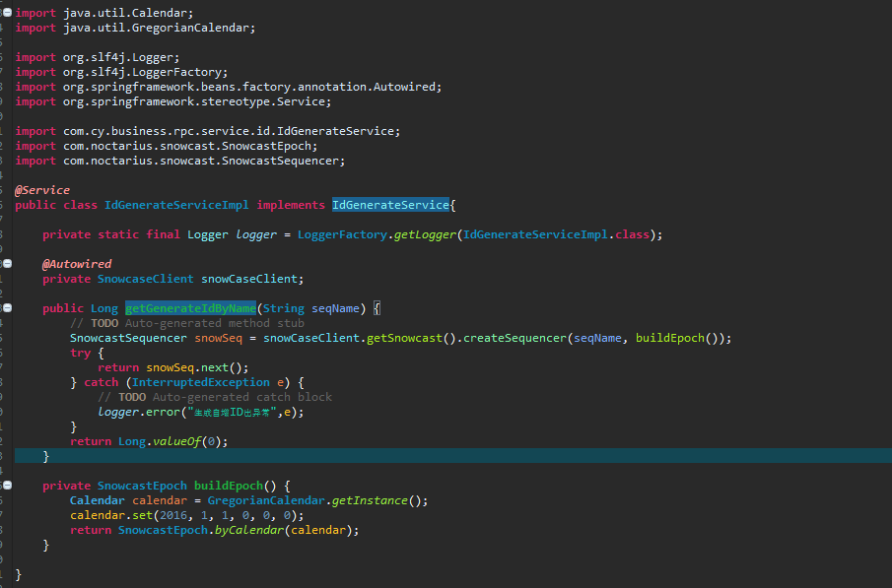The image size is (892, 588).
Task: Click InterruptedException in catch clause
Action: click(x=201, y=382)
